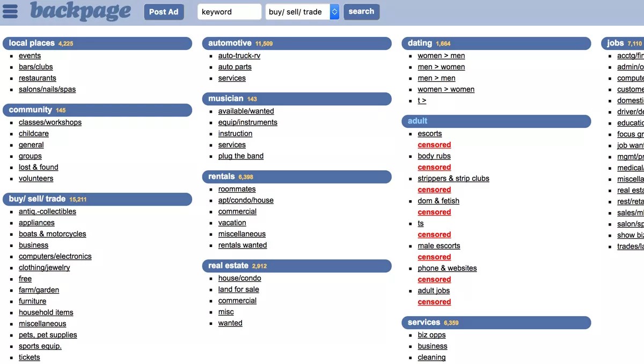Open the local places section header

pos(32,43)
